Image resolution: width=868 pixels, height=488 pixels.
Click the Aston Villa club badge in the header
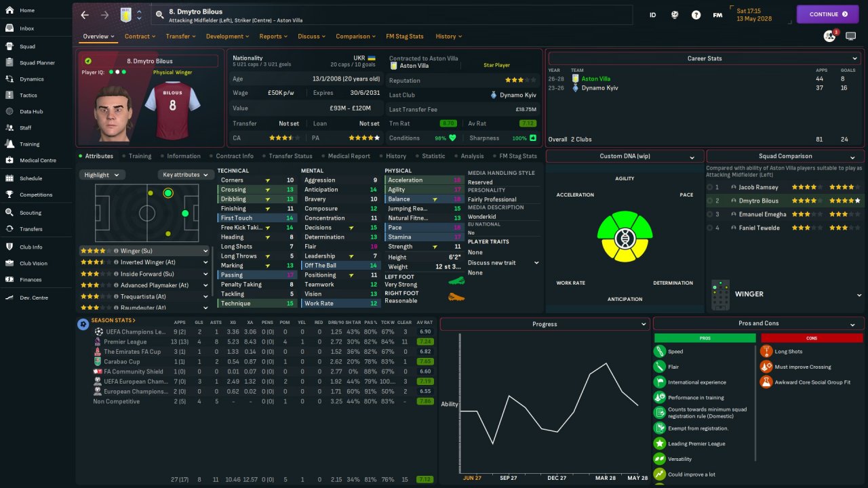coord(125,14)
